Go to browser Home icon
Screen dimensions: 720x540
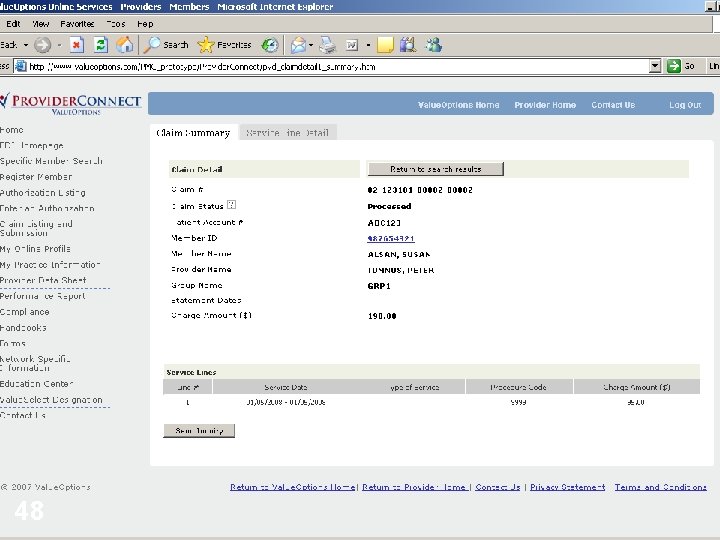pyautogui.click(x=124, y=45)
